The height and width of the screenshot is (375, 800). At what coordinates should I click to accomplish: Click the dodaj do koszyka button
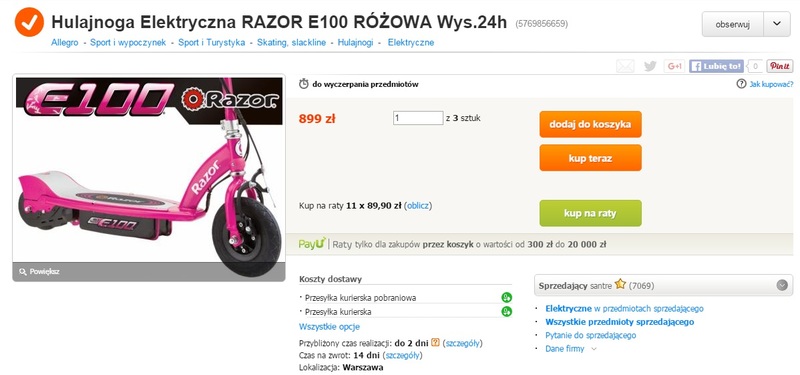click(590, 124)
